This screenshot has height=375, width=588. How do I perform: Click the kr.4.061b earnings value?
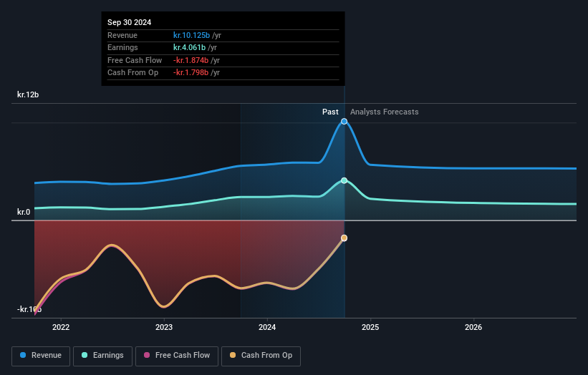pyautogui.click(x=189, y=47)
